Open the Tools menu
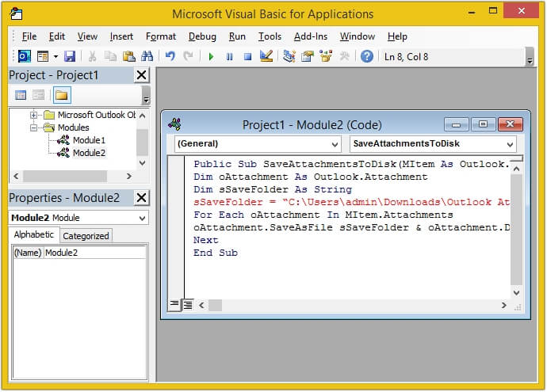Screen dimensions: 547x392 click(x=270, y=36)
